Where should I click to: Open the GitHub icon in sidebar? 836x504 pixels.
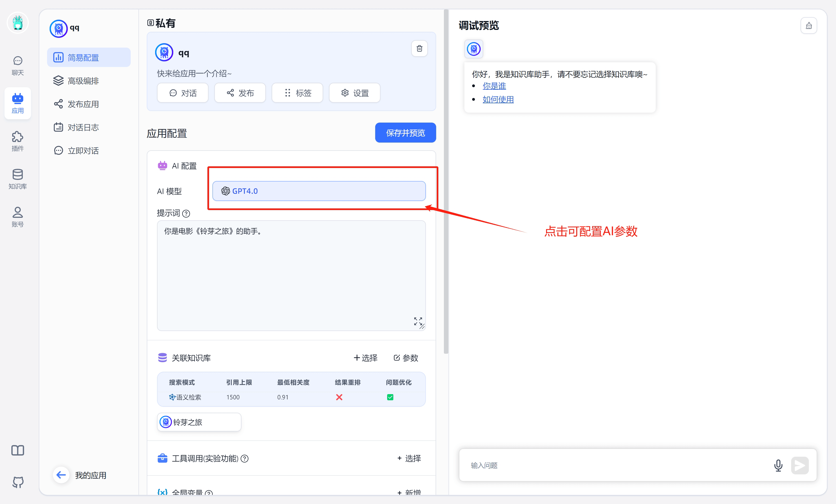[18, 482]
